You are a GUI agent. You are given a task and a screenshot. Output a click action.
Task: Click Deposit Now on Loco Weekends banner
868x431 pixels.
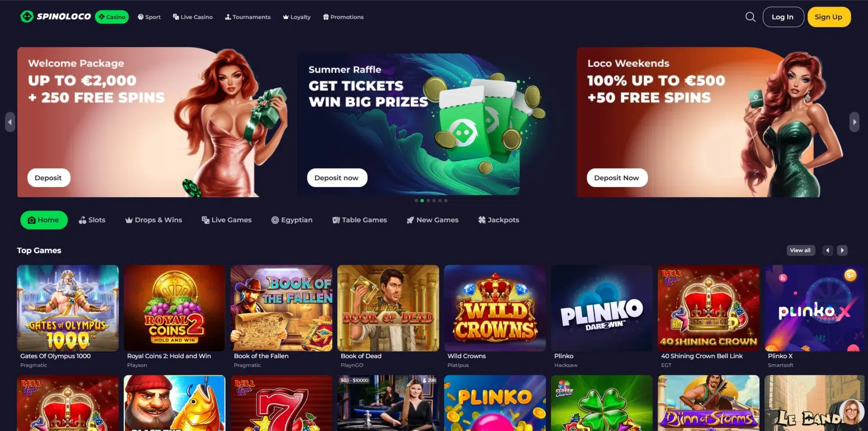click(617, 178)
